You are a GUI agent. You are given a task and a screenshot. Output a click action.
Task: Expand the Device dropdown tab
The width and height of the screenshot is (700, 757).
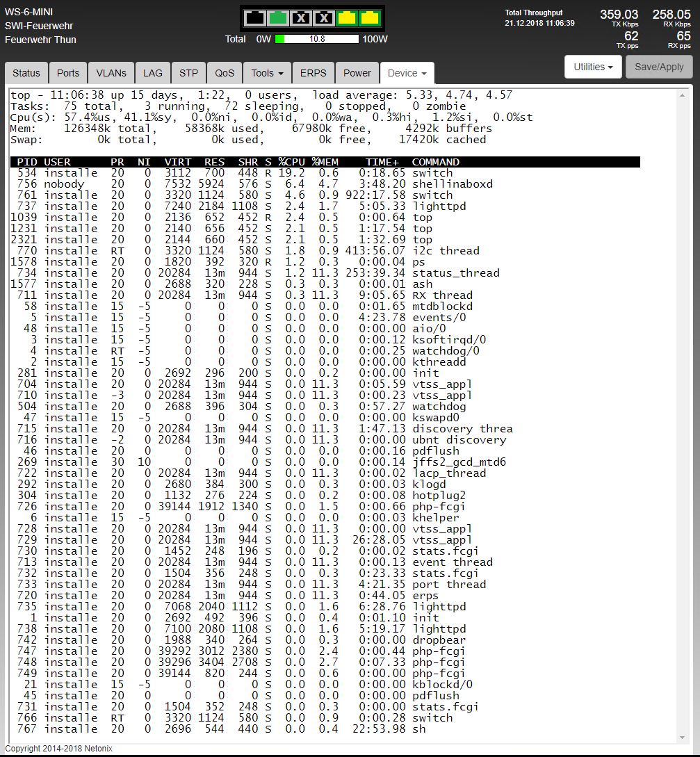click(407, 73)
